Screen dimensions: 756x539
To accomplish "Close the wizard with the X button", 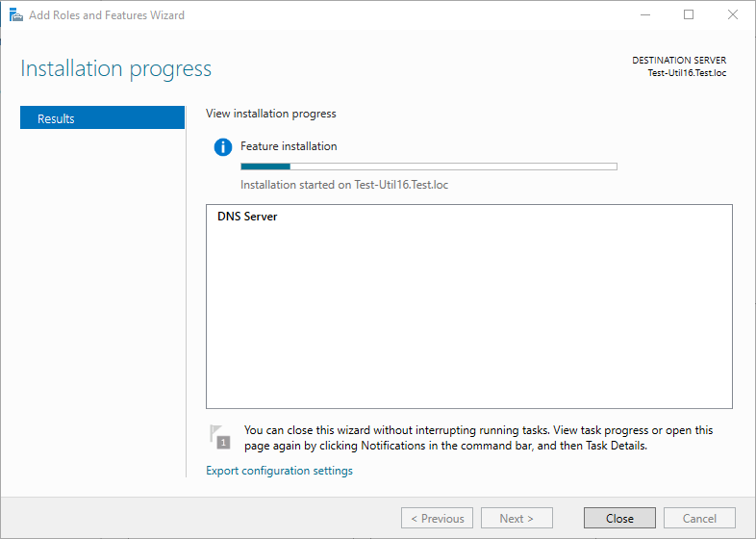I will coord(732,15).
